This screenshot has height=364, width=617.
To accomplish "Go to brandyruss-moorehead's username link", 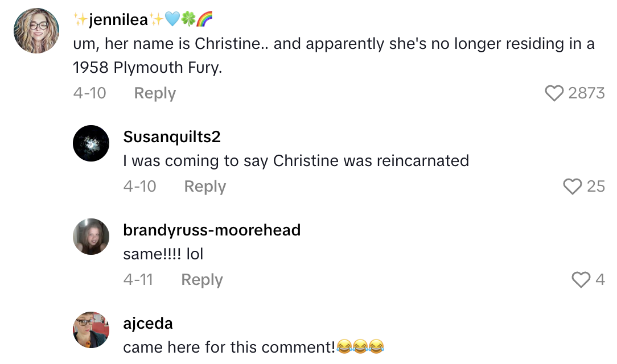I will pyautogui.click(x=212, y=230).
